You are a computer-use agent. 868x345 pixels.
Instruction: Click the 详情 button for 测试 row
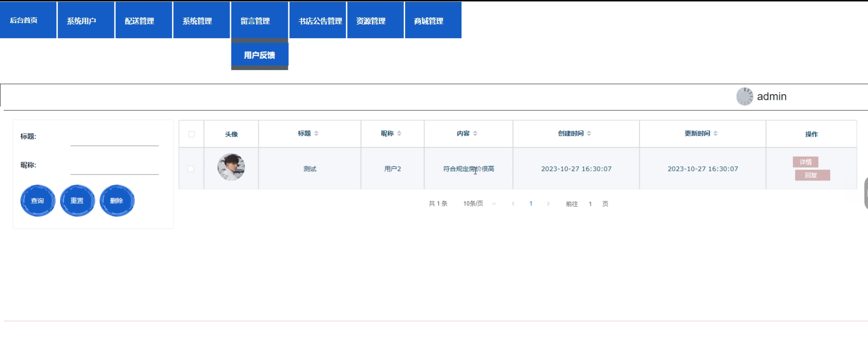(806, 162)
